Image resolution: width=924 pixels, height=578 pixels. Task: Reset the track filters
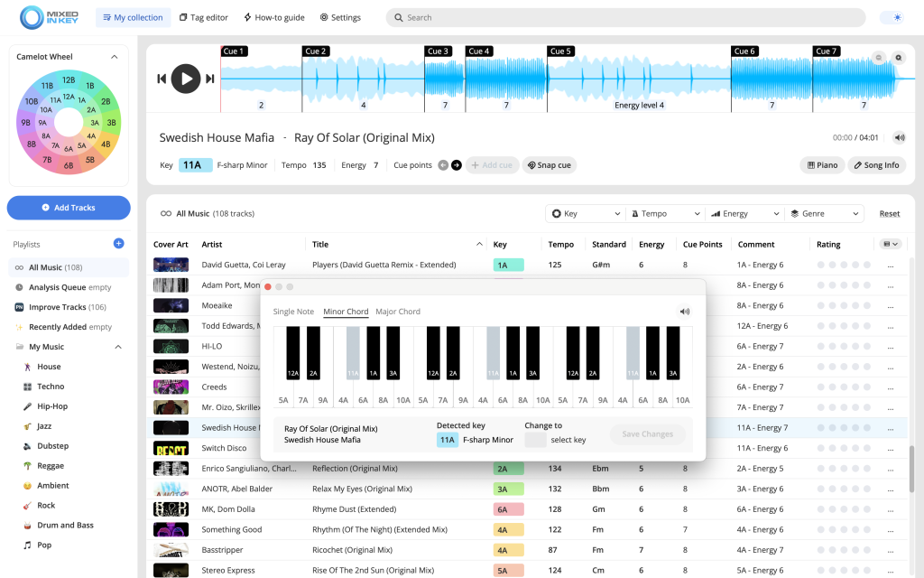[890, 214]
